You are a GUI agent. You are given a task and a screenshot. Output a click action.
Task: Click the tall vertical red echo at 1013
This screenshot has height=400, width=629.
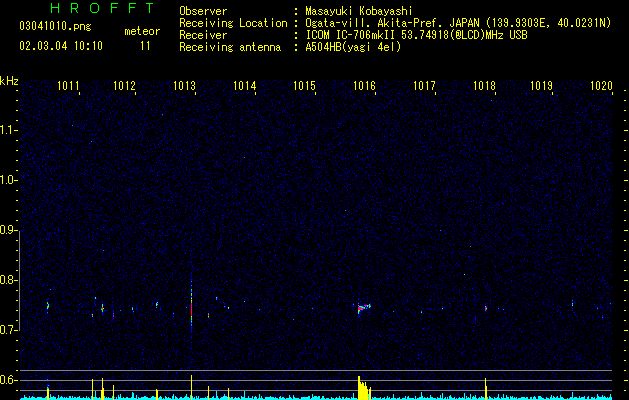pos(191,304)
